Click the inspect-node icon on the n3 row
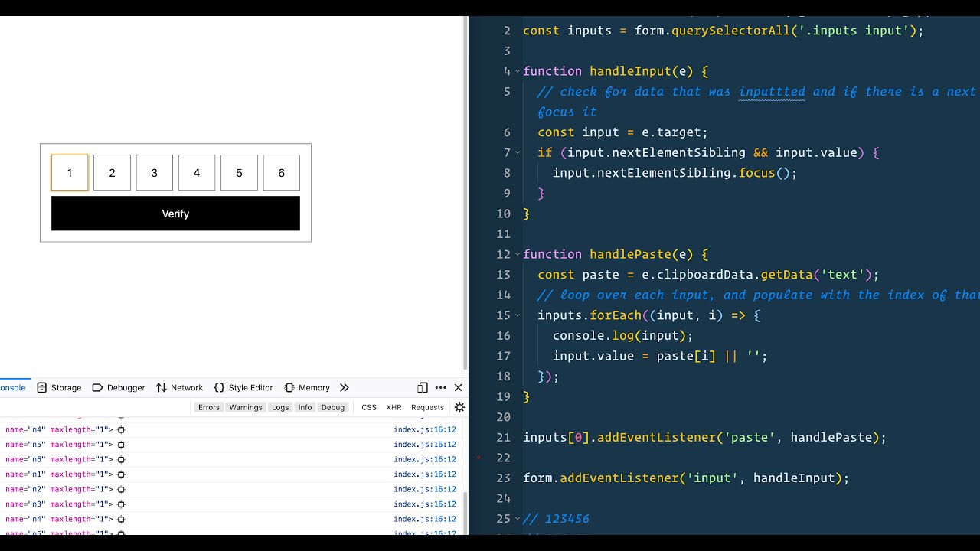980x551 pixels. [121, 504]
